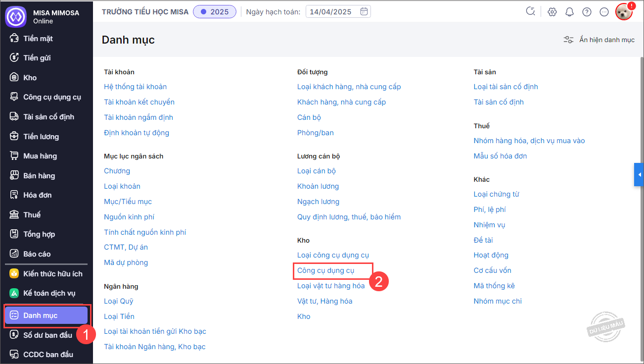The height and width of the screenshot is (364, 644).
Task: Expand the blue side panel arrow
Action: [x=639, y=175]
